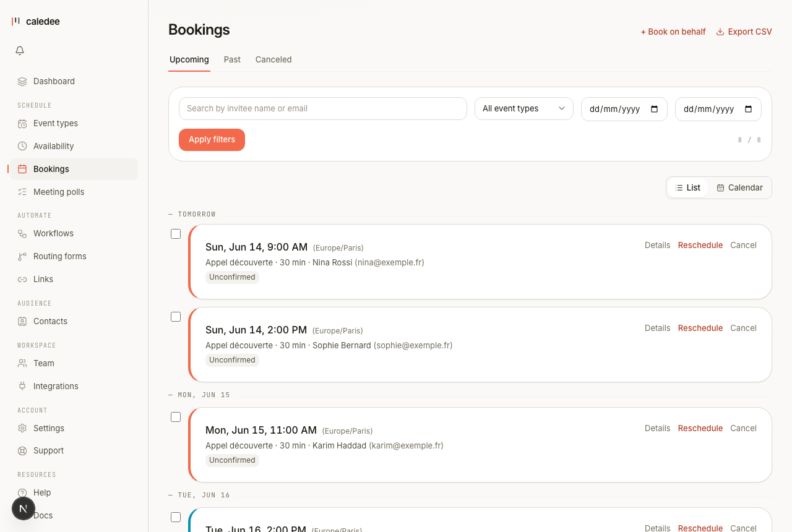The image size is (792, 532).
Task: Click the Links chain icon
Action: click(x=22, y=279)
